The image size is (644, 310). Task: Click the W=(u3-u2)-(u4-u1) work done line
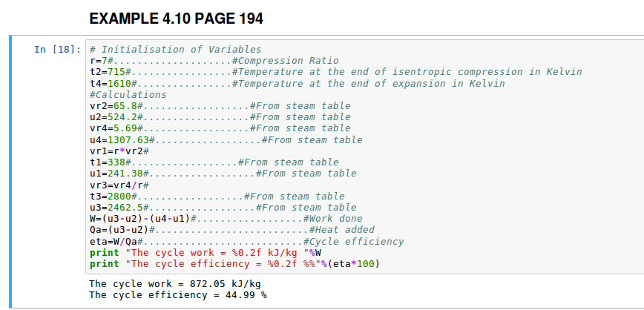click(141, 219)
